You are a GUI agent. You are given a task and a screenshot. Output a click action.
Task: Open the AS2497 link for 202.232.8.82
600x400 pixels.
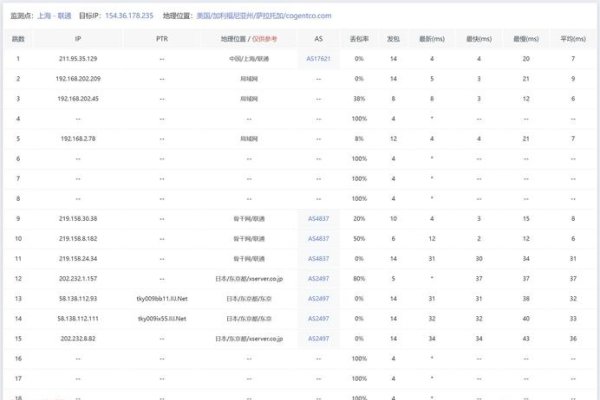[x=318, y=339]
